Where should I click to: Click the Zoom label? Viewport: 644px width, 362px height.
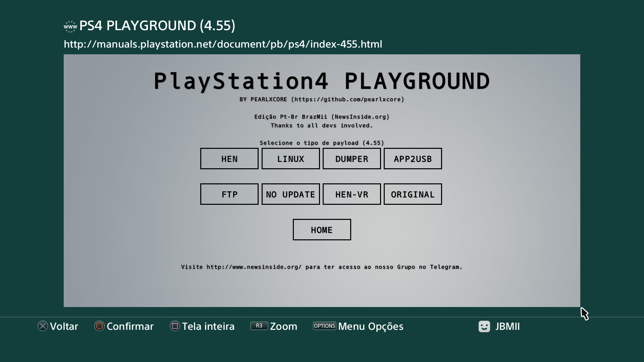(284, 326)
